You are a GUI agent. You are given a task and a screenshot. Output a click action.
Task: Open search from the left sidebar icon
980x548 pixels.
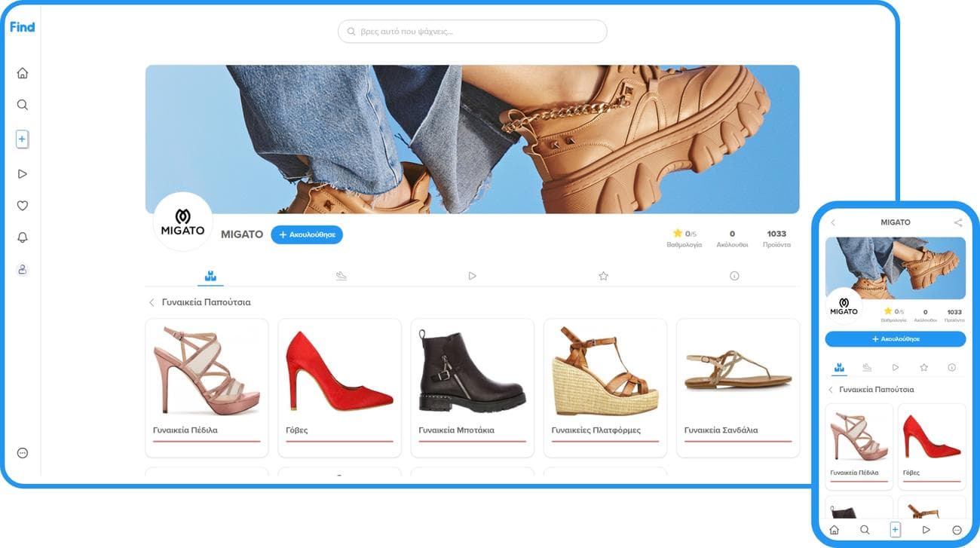pos(23,105)
